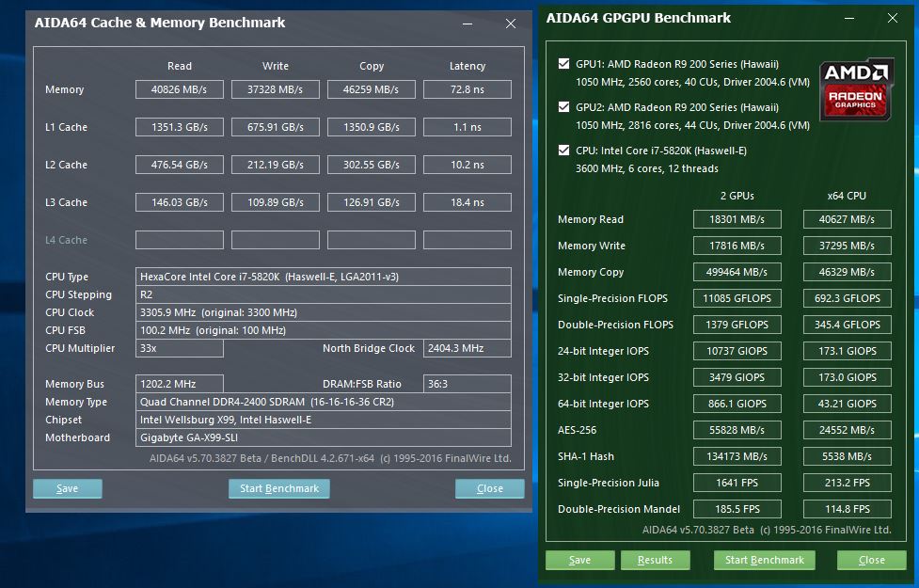The height and width of the screenshot is (588, 919).
Task: Click Memory Type Quad Channel DDR4-2400 field
Action: click(x=323, y=402)
